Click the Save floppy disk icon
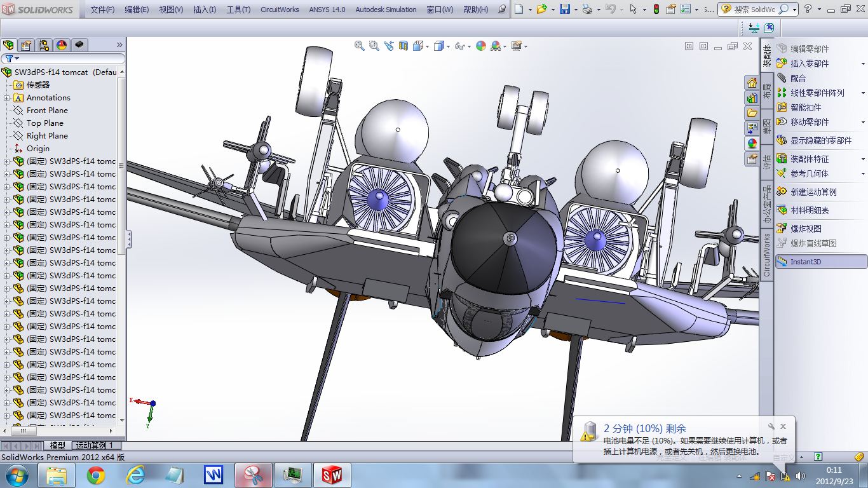Viewport: 868px width, 488px height. click(x=564, y=10)
